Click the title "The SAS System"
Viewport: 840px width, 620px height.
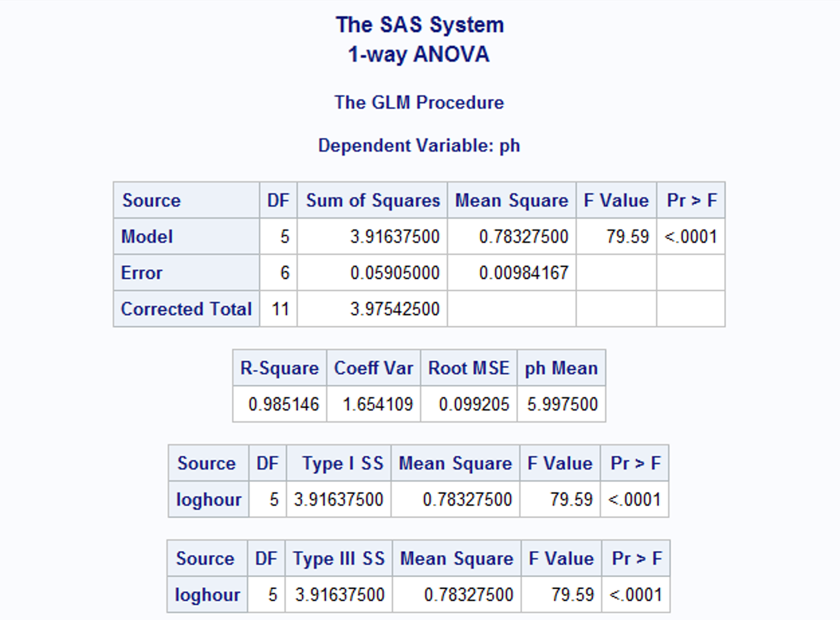click(419, 25)
